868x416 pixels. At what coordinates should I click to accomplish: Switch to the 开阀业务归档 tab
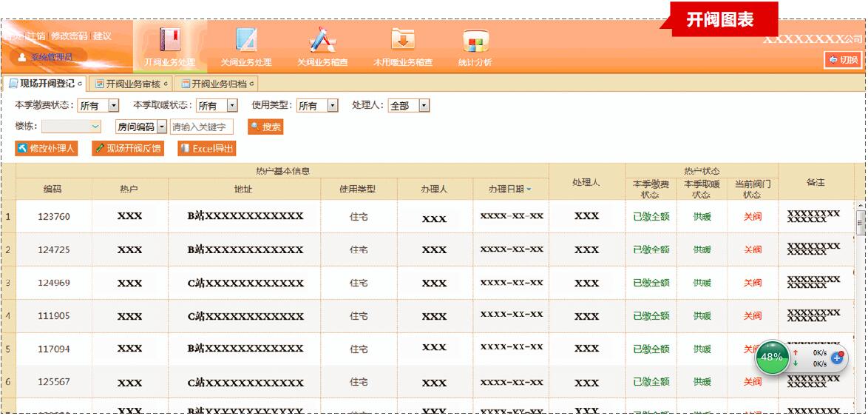[217, 84]
